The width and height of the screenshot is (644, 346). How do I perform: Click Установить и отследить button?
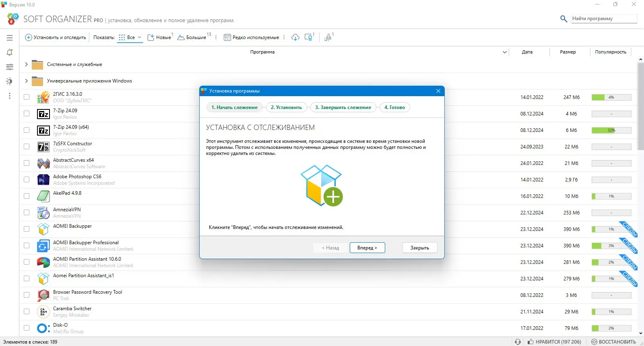point(56,37)
